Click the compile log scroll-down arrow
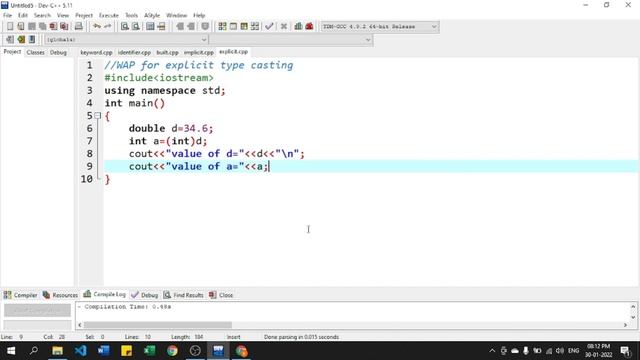 click(633, 317)
